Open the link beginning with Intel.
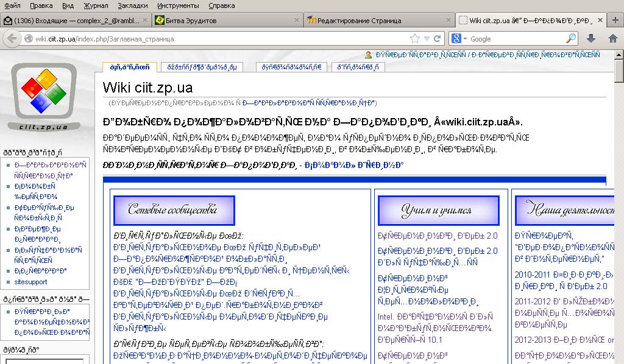Screen dimensions: 624x364 [x=435, y=328]
